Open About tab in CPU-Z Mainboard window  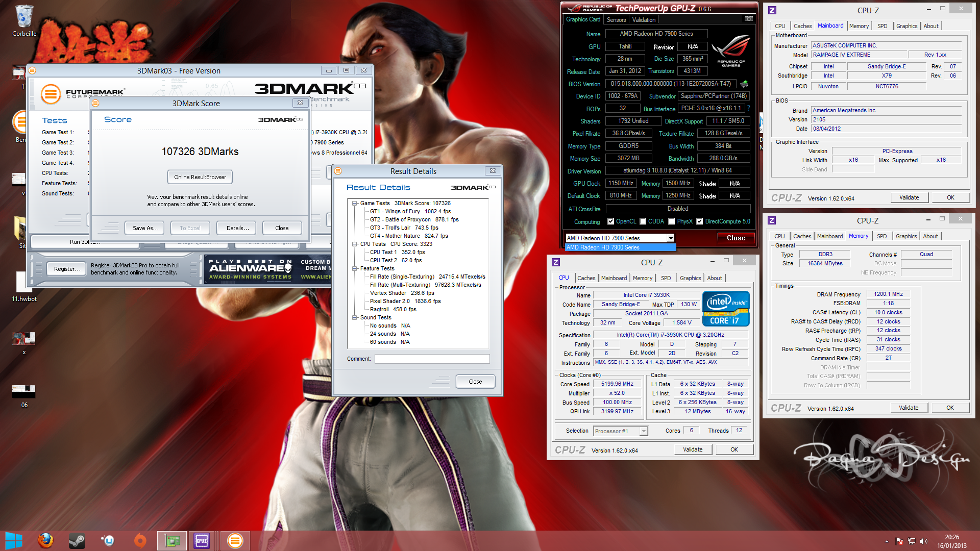coord(930,26)
